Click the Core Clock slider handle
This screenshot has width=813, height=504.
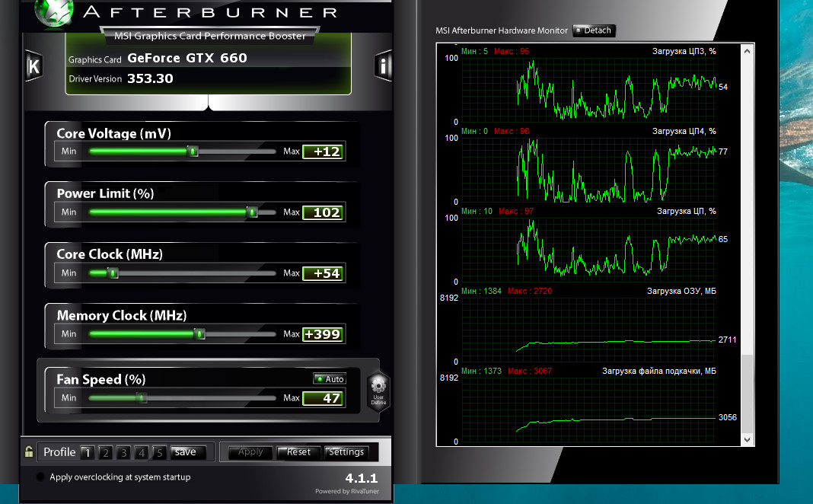(113, 273)
